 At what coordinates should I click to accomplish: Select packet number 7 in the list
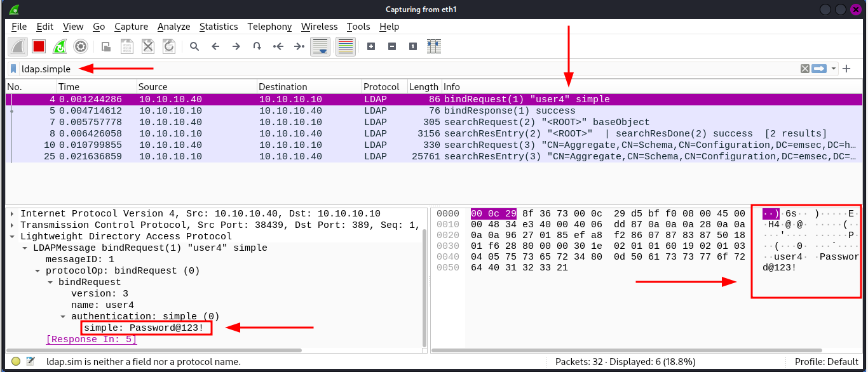pyautogui.click(x=191, y=122)
